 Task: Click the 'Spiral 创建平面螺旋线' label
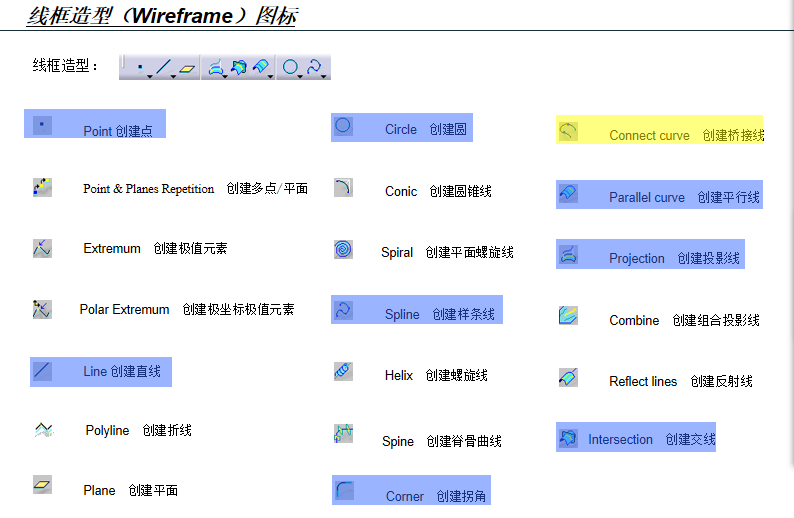point(447,252)
